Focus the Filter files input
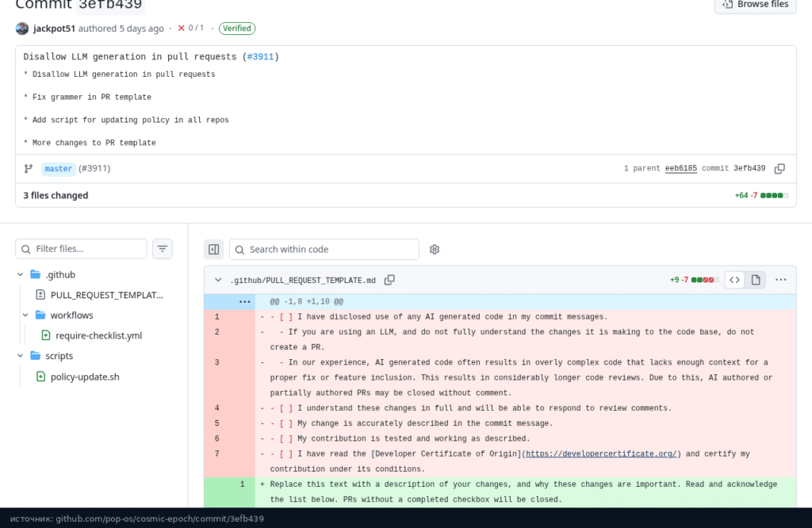Image resolution: width=812 pixels, height=528 pixels. (x=82, y=249)
